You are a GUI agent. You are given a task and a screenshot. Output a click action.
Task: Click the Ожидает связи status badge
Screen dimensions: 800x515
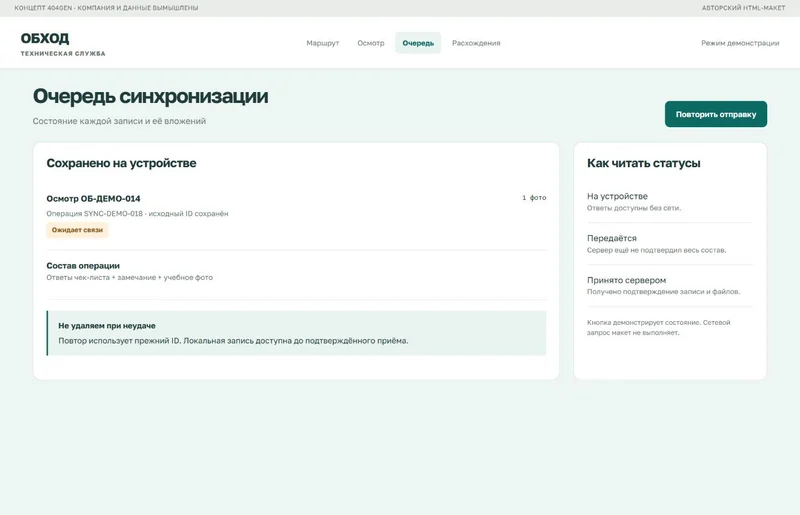[x=77, y=230]
